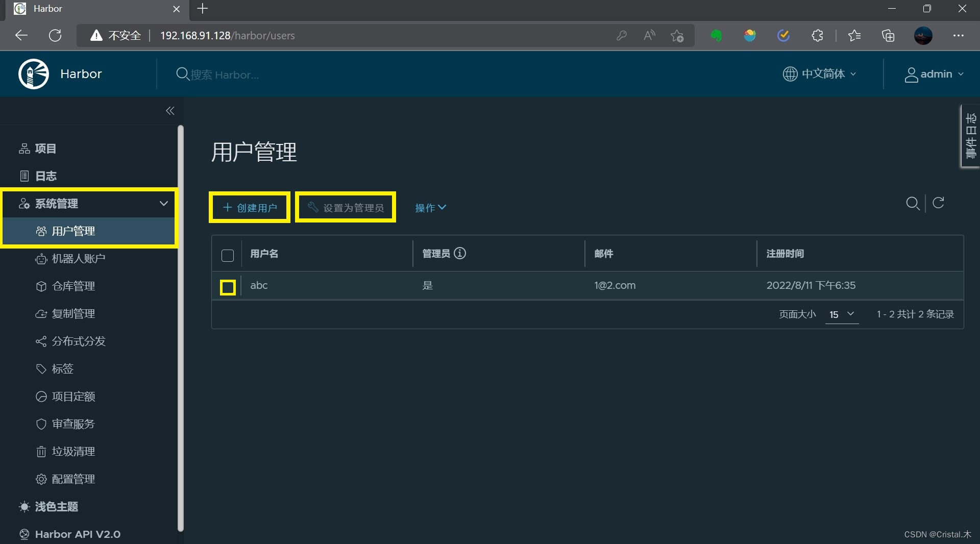The height and width of the screenshot is (544, 980).
Task: Open the browser extensions puzzle icon
Action: point(817,35)
